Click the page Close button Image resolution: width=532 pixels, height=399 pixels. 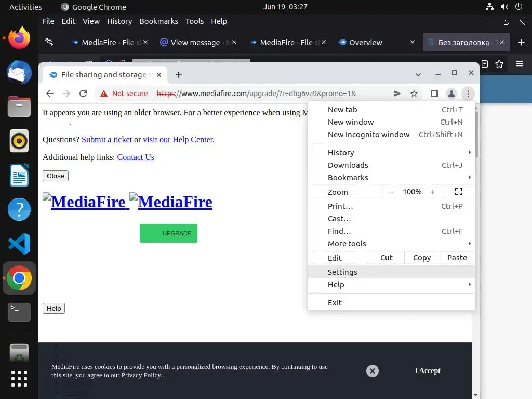click(x=56, y=176)
